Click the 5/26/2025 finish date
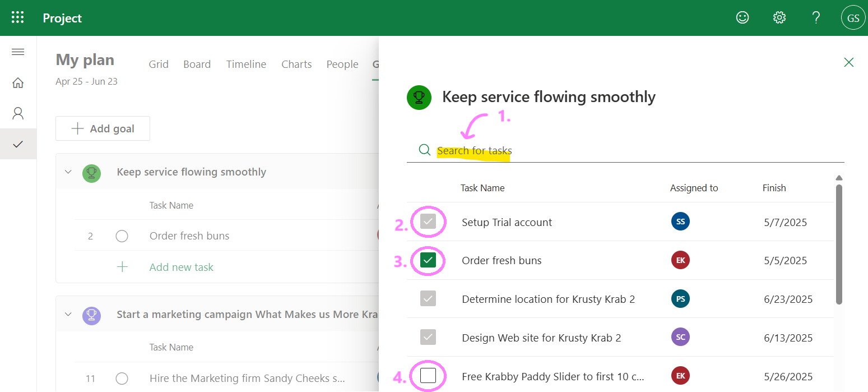 (x=788, y=376)
